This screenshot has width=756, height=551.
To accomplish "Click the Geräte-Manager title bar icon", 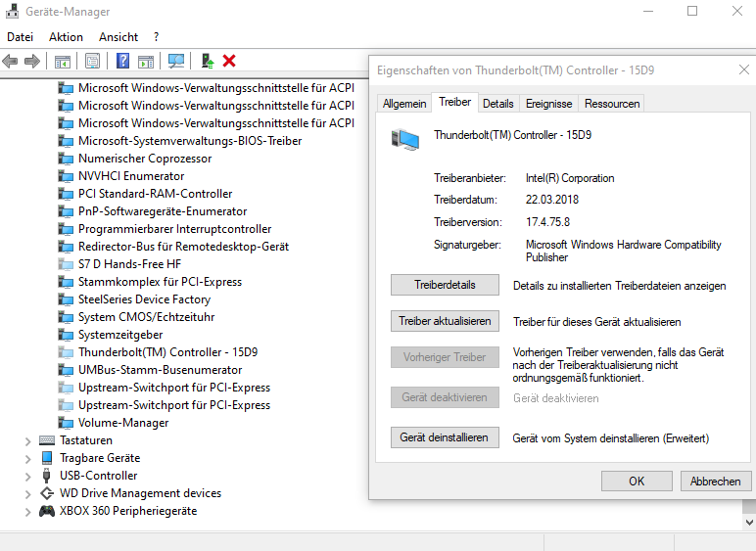I will pyautogui.click(x=12, y=11).
